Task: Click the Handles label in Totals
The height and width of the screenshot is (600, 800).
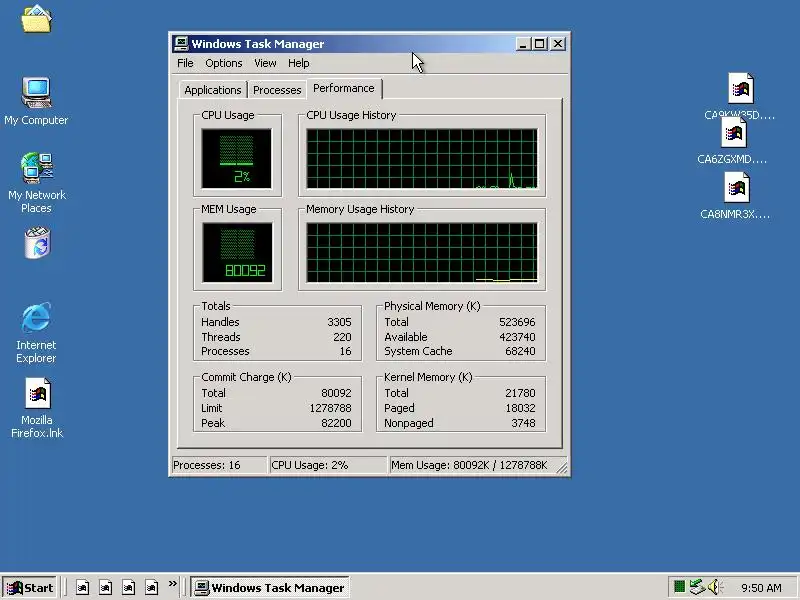Action: pyautogui.click(x=220, y=322)
